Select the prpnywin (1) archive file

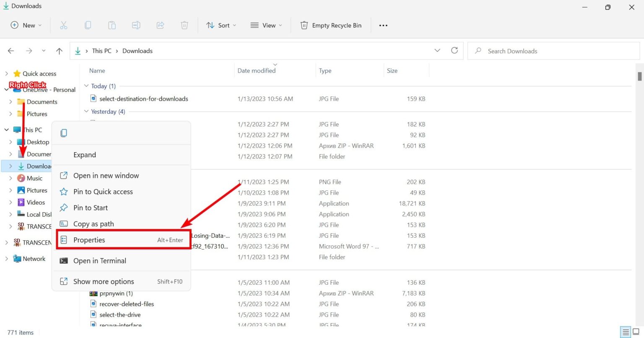coord(116,293)
